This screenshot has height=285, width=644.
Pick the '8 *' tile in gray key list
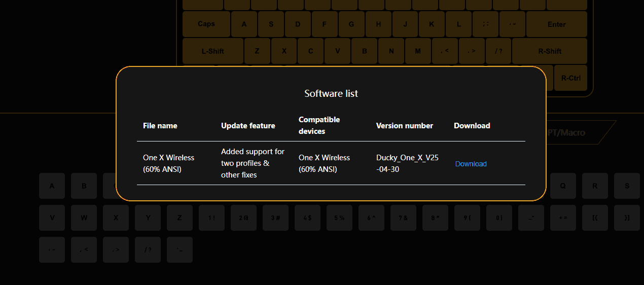[x=435, y=218]
